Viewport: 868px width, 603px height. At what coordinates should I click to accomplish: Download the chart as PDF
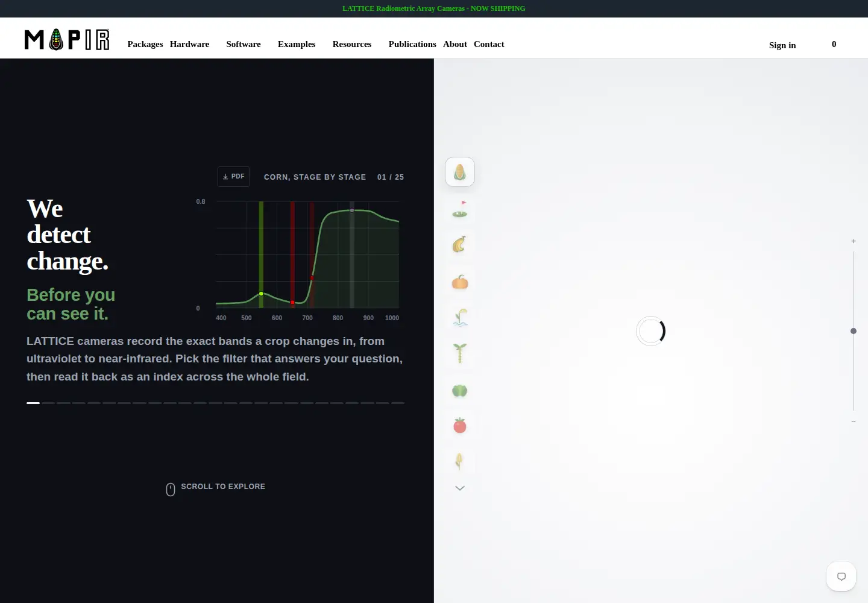click(x=233, y=177)
